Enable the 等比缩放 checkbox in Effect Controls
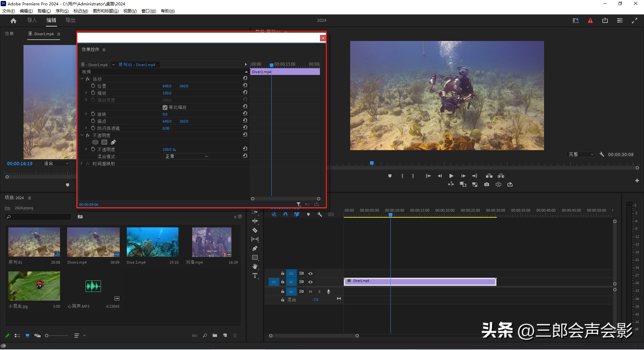Viewport: 644px width, 350px height. [165, 107]
